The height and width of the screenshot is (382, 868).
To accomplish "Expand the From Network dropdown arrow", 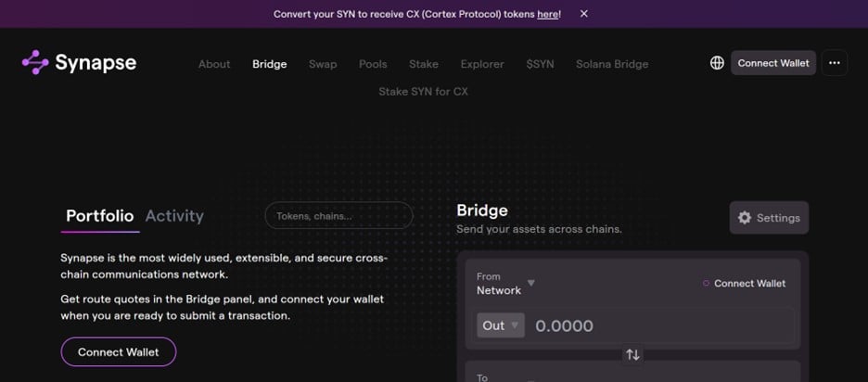I will click(x=530, y=283).
